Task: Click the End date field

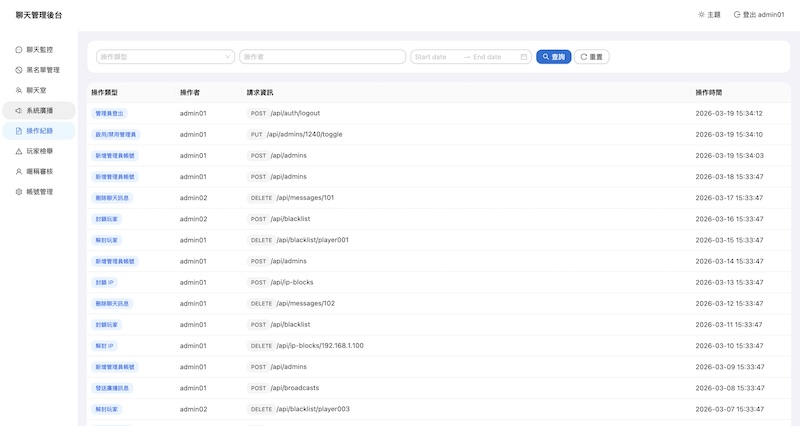Action: point(492,57)
